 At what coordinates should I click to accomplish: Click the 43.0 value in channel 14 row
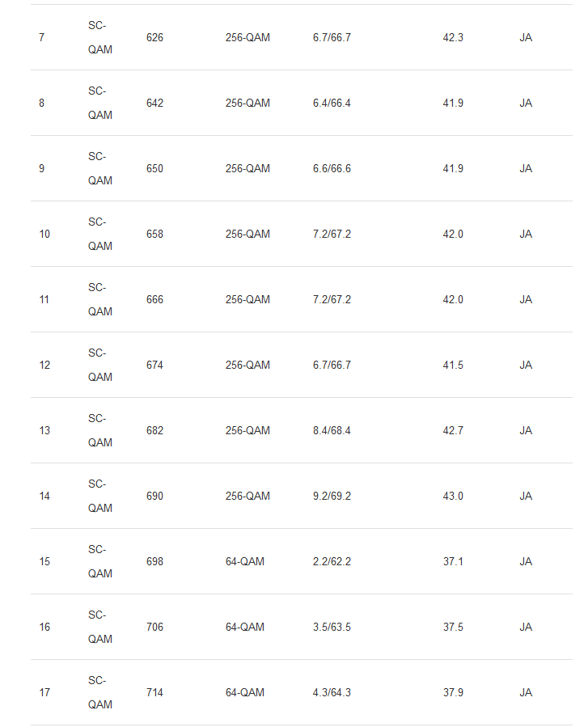[x=453, y=497]
